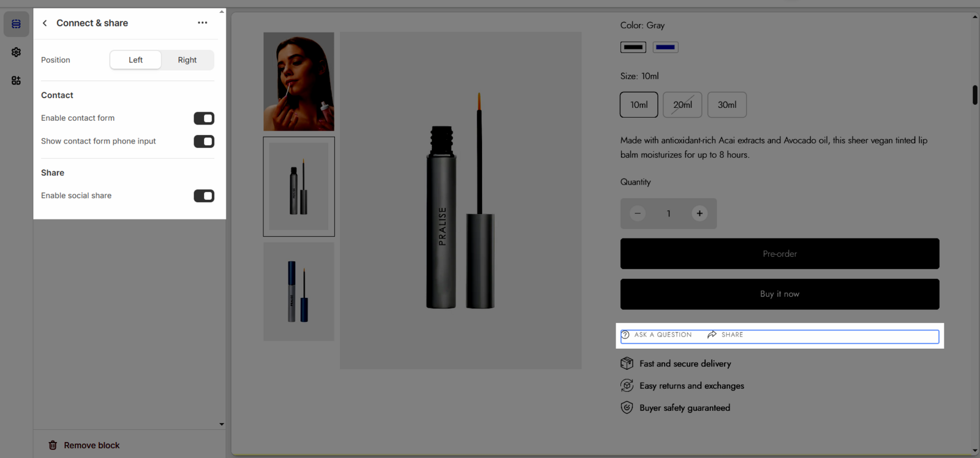Screen dimensions: 980x458
Task: Set Position to Left
Action: click(135, 60)
